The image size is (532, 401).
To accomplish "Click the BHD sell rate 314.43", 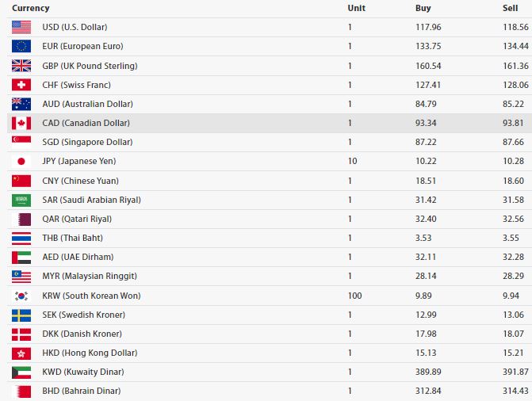I will tap(515, 391).
